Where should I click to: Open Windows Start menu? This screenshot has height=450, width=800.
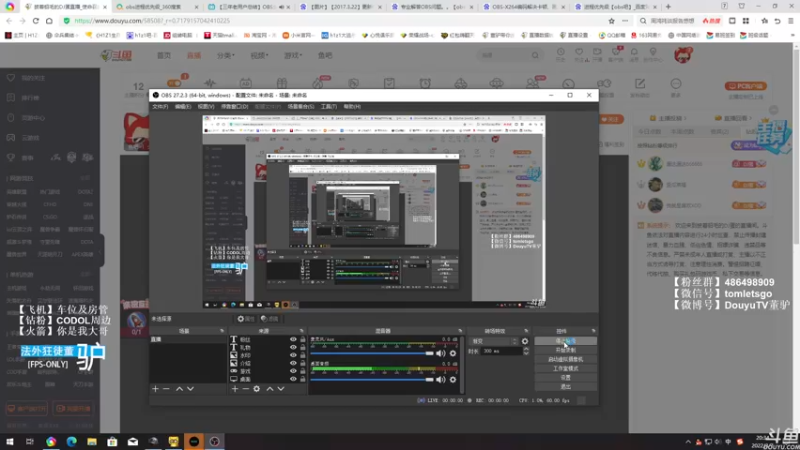[10, 441]
